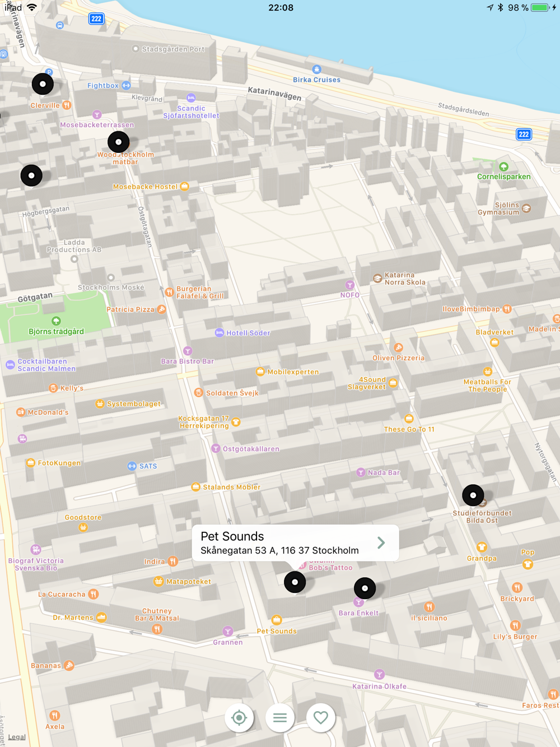Tap the Dr. Martens label
560x747 pixels.
73,618
